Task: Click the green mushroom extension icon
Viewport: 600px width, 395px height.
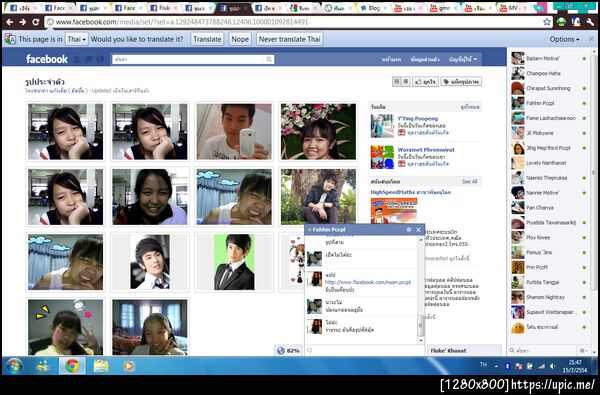Action: 561,22
